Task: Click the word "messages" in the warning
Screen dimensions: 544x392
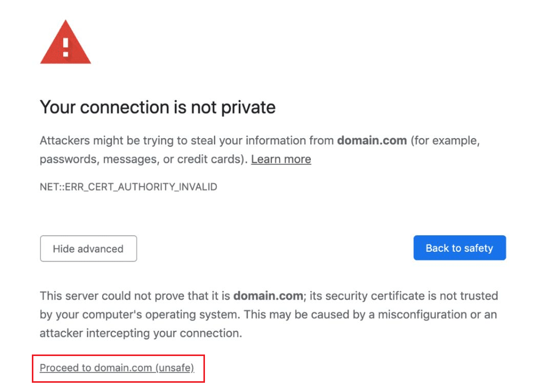Action: (x=130, y=159)
